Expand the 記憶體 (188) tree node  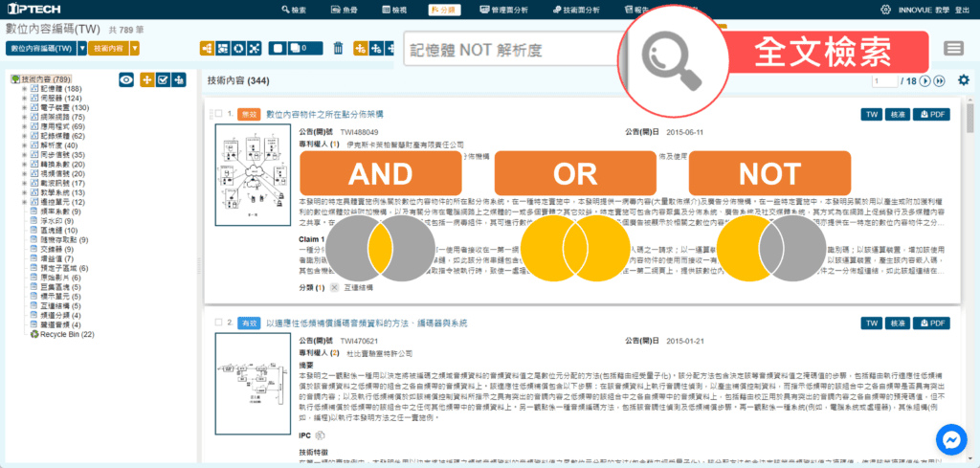point(24,89)
